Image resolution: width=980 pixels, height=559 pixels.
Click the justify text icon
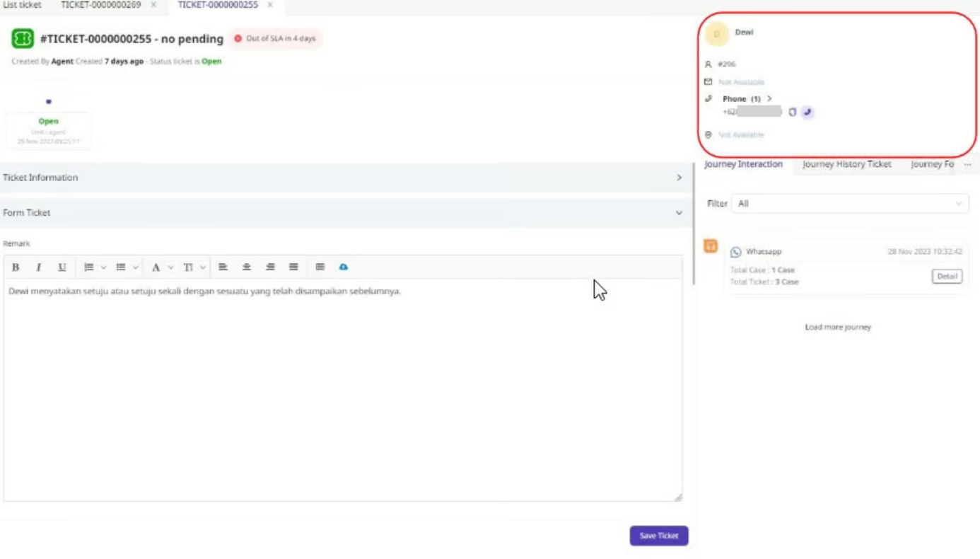click(x=293, y=267)
